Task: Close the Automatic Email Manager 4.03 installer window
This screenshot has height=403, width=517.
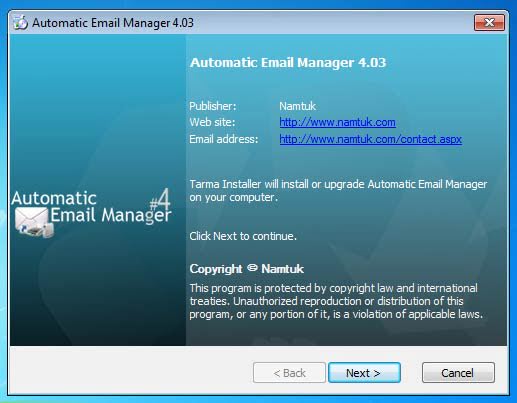Action: [x=489, y=22]
